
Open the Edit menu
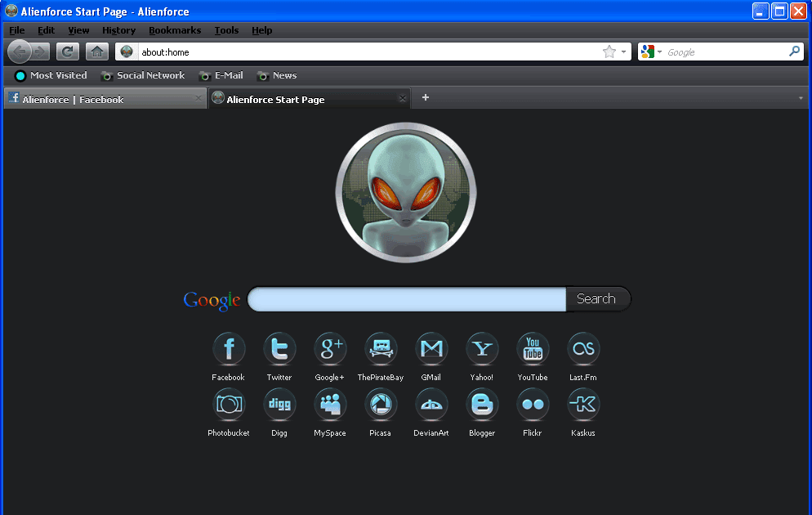tap(46, 30)
